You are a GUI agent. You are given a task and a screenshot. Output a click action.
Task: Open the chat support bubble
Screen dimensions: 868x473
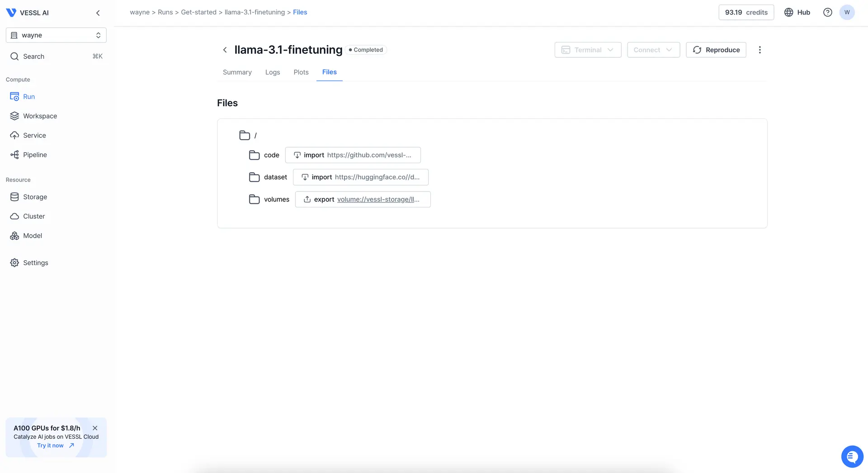tap(852, 457)
